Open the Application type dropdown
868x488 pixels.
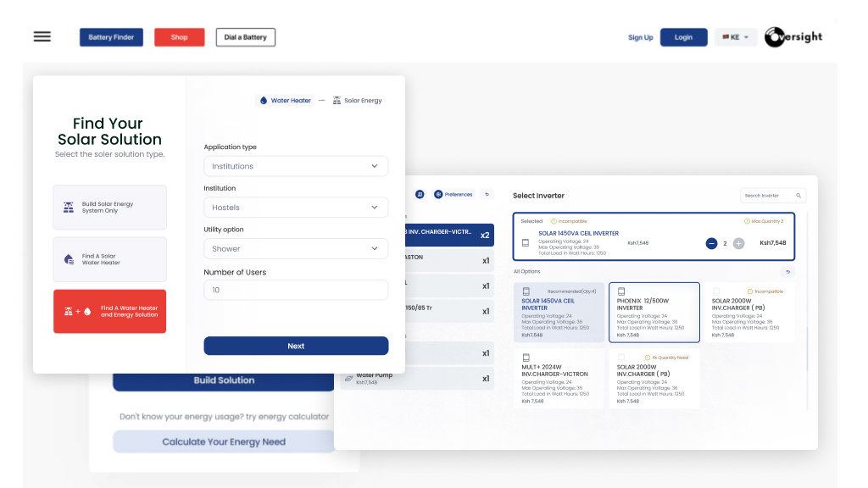tap(296, 166)
